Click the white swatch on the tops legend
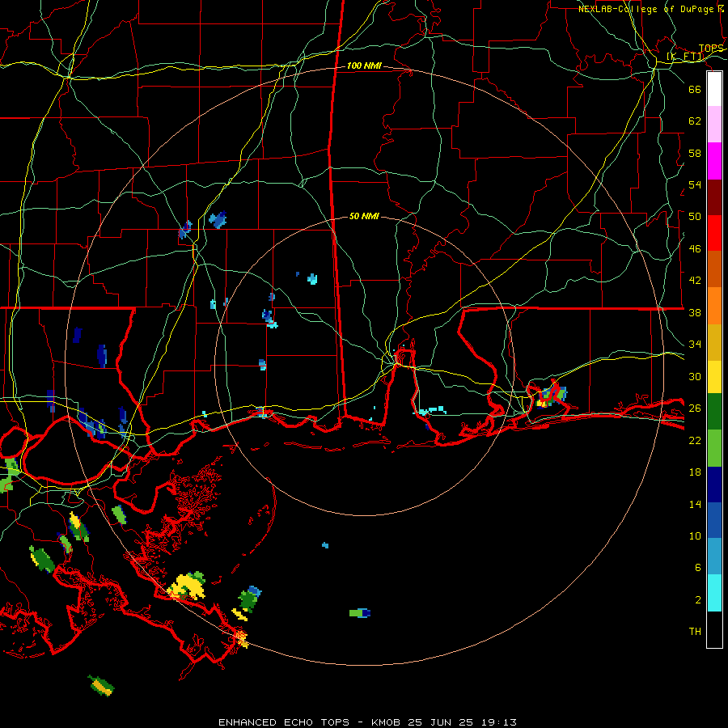 coord(714,89)
